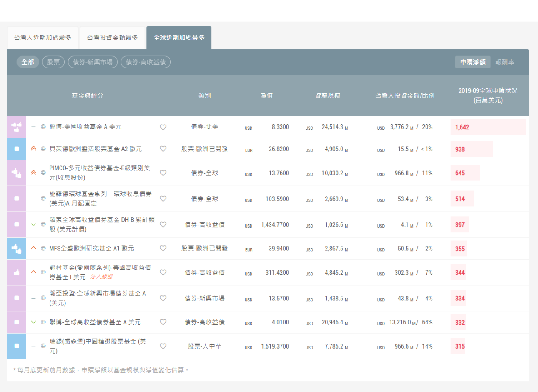Image resolution: width=538 pixels, height=392 pixels.
Task: Favorite the 瑞銀(盧森堡)中國精選股票基金
Action: 164,346
